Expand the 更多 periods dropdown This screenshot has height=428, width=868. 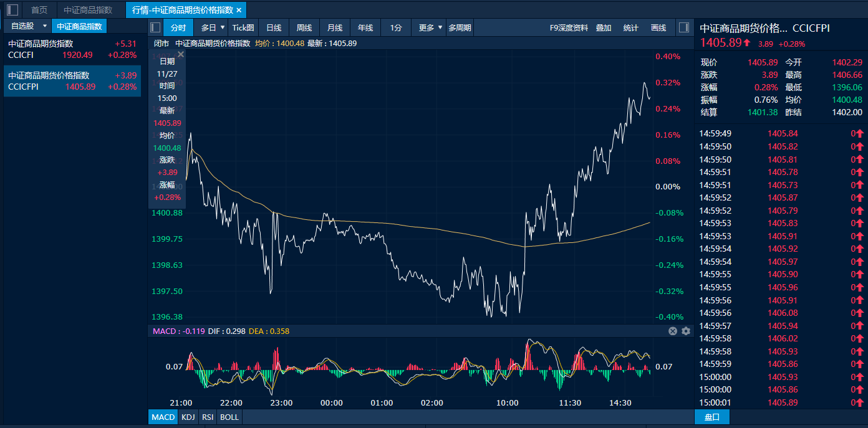click(440, 27)
